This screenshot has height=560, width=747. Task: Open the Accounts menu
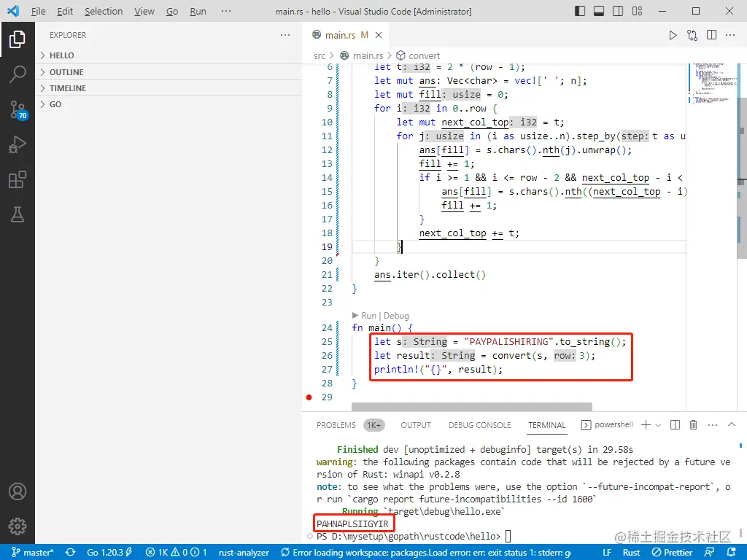[18, 491]
